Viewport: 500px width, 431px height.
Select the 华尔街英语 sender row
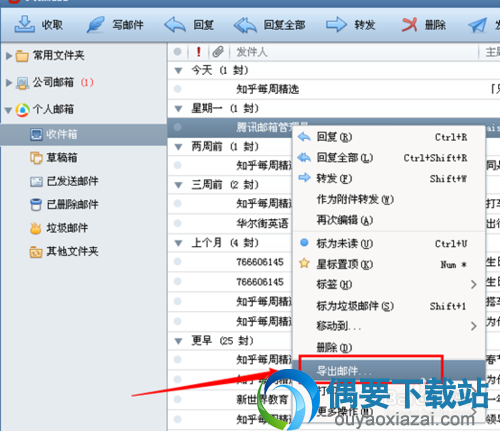pos(262,223)
